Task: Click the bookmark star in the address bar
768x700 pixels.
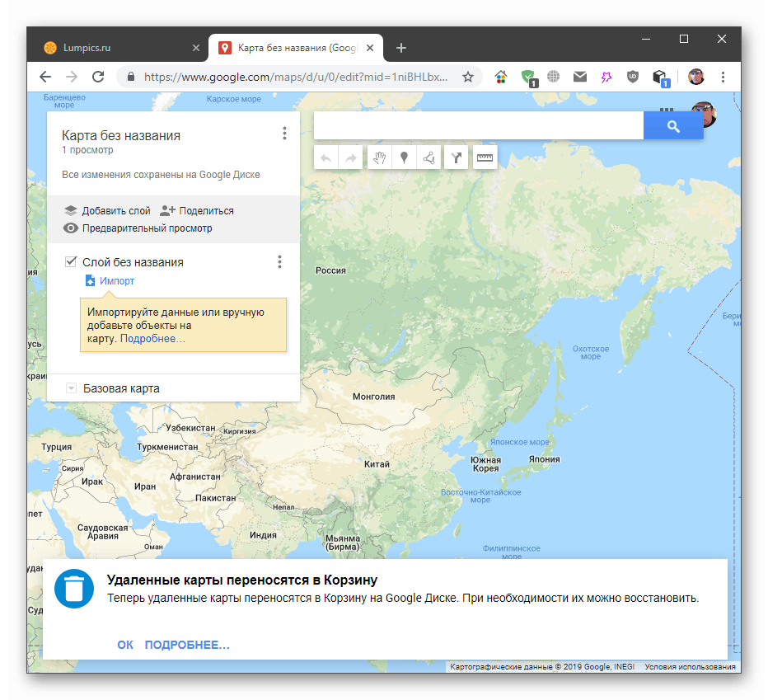Action: coord(468,76)
